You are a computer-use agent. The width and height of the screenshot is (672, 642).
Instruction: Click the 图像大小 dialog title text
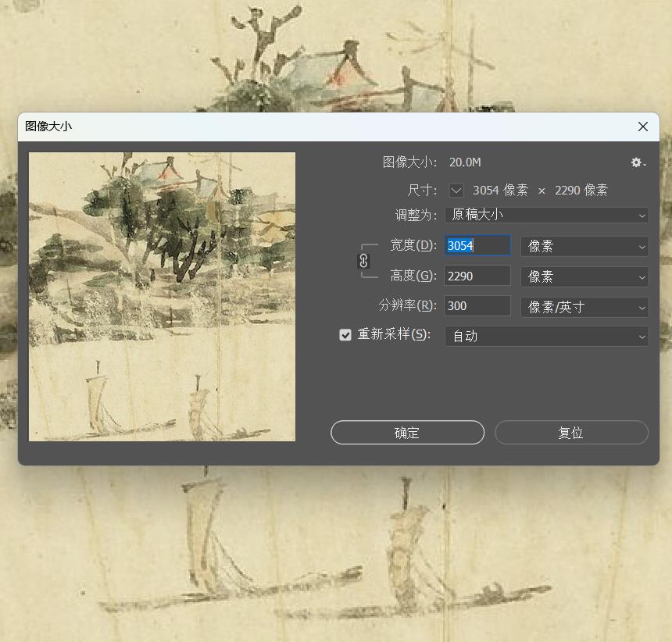[48, 127]
